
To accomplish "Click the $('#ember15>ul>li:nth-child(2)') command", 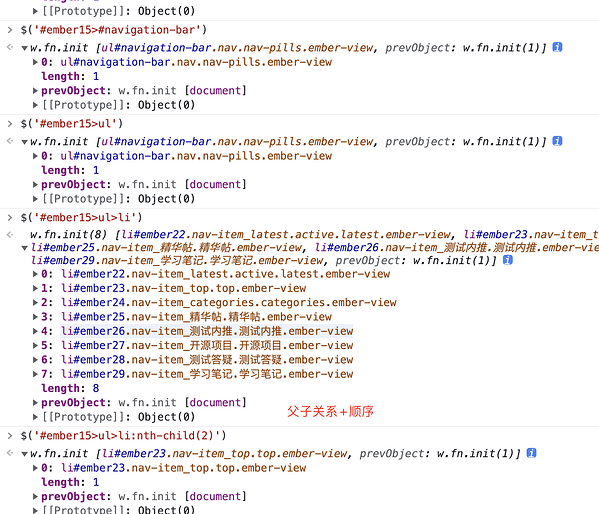I will click(x=123, y=436).
